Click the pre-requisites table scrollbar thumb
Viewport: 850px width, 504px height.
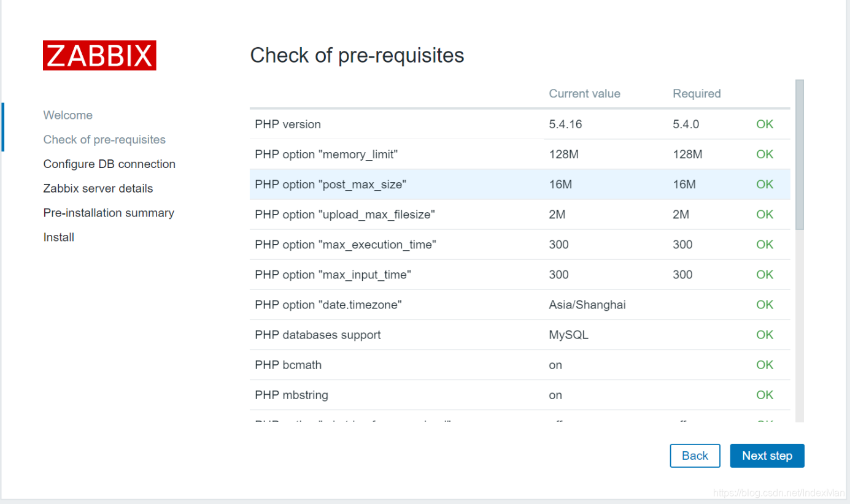point(799,155)
